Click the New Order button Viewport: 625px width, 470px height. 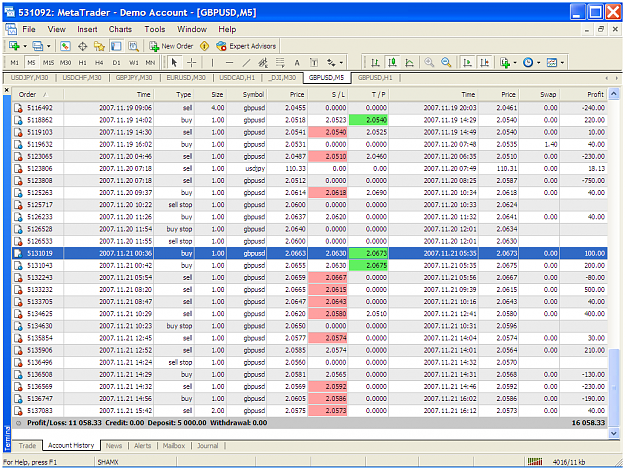tap(171, 46)
